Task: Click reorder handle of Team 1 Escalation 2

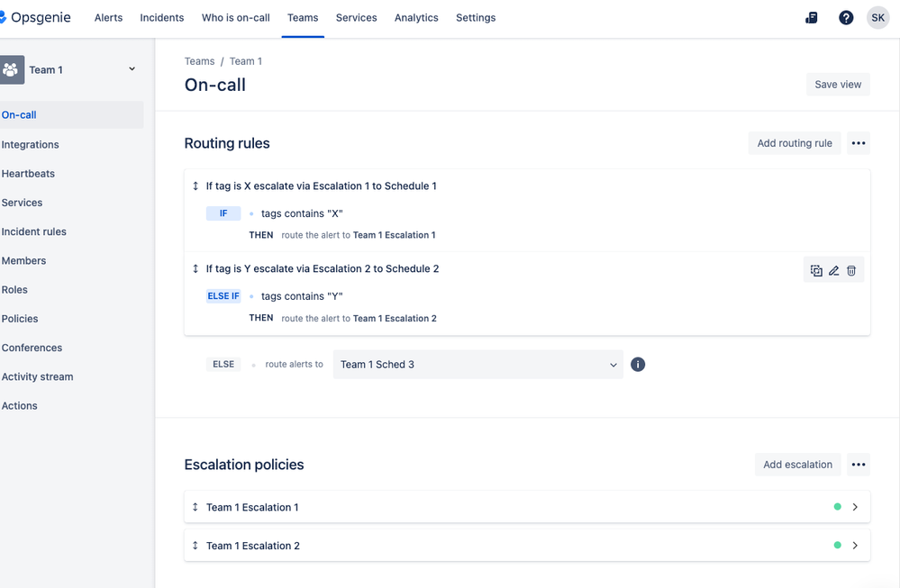Action: click(195, 546)
